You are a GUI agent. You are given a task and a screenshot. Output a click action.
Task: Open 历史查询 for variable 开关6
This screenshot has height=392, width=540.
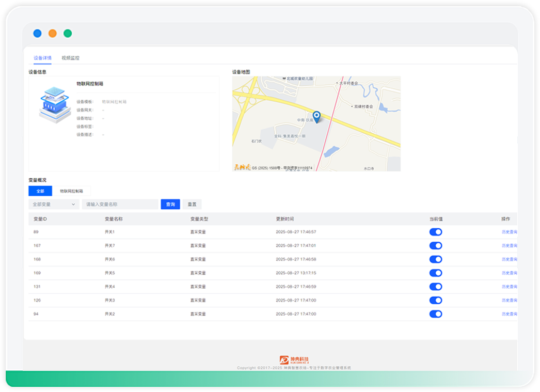pyautogui.click(x=509, y=259)
